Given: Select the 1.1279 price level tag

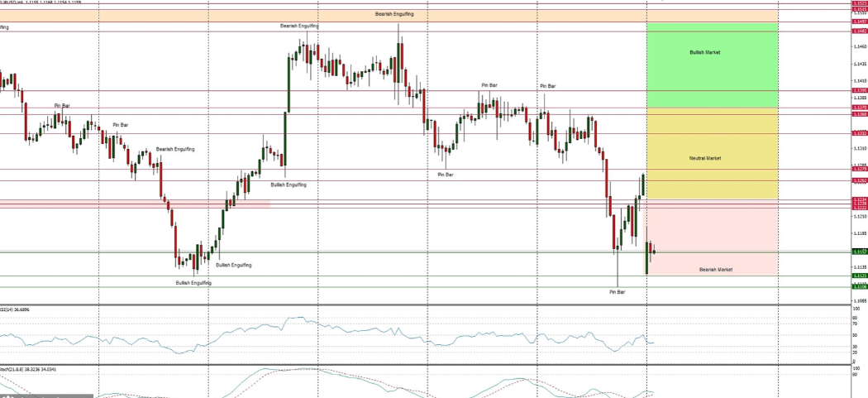Looking at the screenshot, I should pyautogui.click(x=859, y=169).
